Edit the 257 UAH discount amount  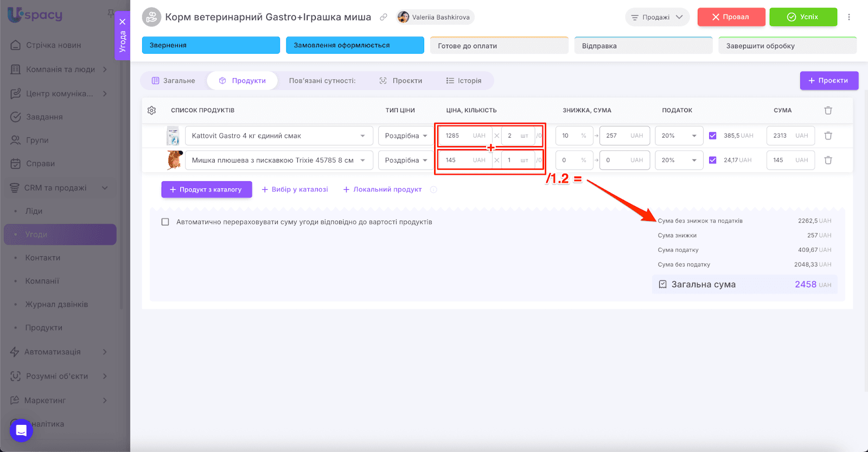pyautogui.click(x=624, y=136)
